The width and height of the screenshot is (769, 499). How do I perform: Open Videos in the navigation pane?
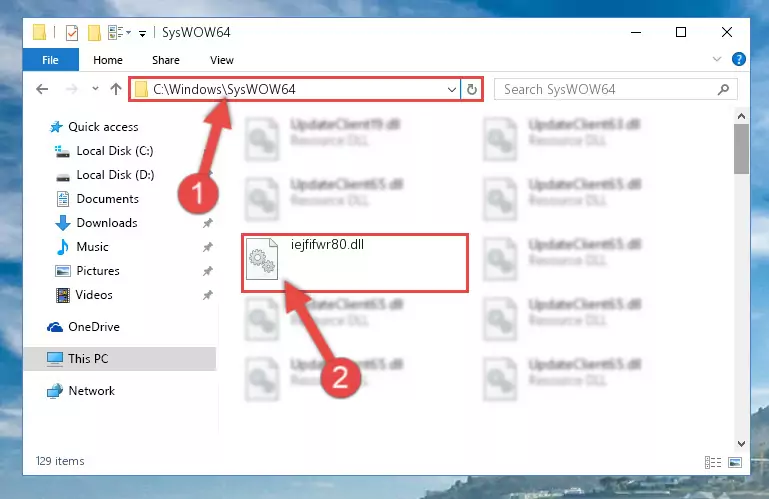click(x=94, y=295)
